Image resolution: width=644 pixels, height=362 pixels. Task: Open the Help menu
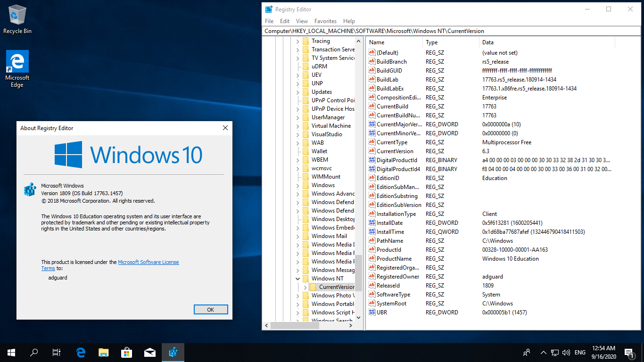pyautogui.click(x=349, y=21)
